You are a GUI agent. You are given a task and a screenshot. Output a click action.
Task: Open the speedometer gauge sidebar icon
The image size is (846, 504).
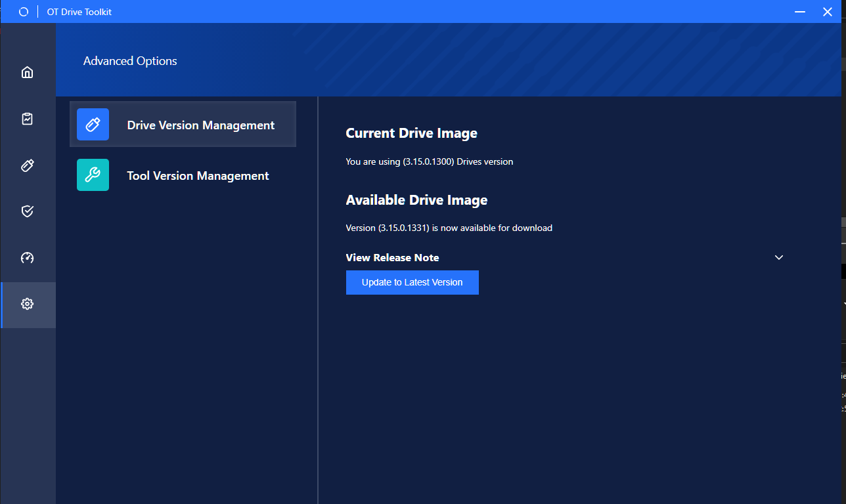27,258
